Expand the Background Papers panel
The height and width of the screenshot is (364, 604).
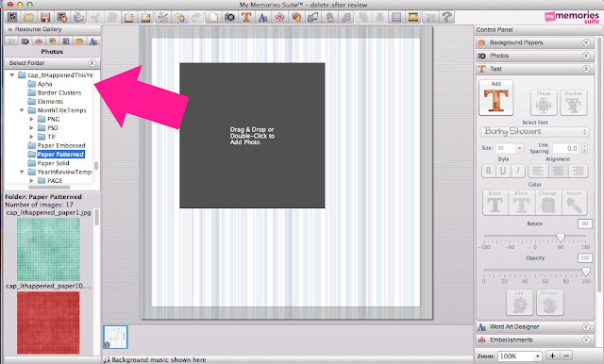[x=586, y=42]
